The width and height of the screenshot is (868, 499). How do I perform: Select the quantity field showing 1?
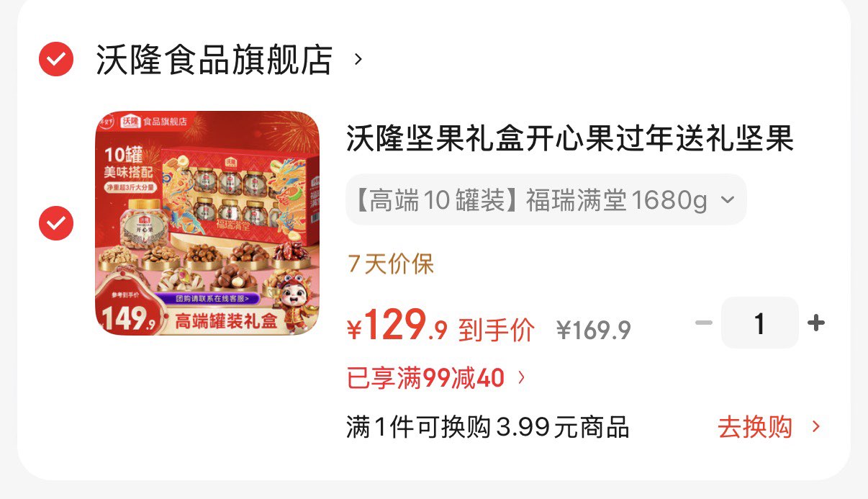click(760, 323)
